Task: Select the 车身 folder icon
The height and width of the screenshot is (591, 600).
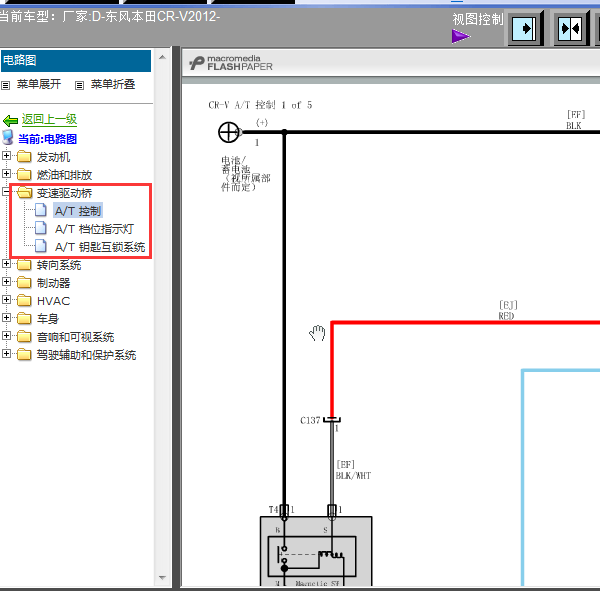Action: [24, 318]
